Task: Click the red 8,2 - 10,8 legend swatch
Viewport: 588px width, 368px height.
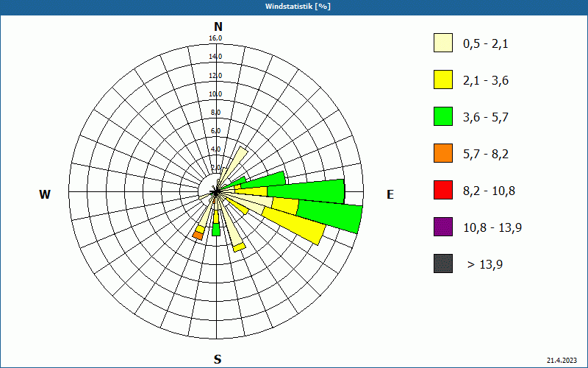Action: (443, 190)
